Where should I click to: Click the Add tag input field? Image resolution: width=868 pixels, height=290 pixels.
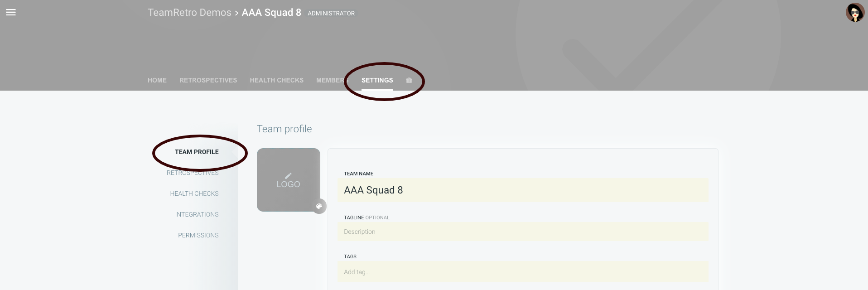coord(523,272)
